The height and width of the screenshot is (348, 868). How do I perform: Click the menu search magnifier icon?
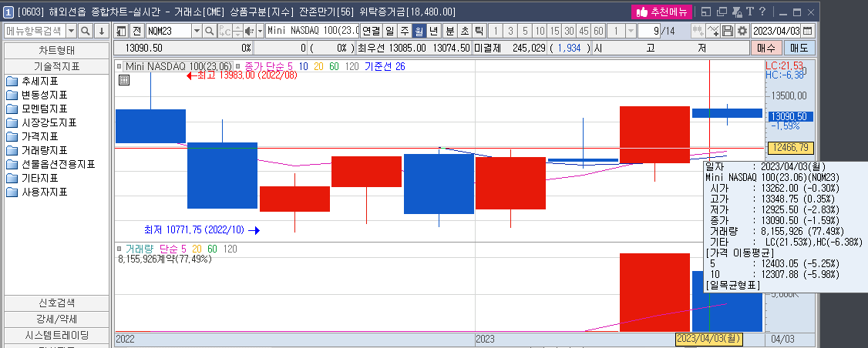tap(86, 31)
